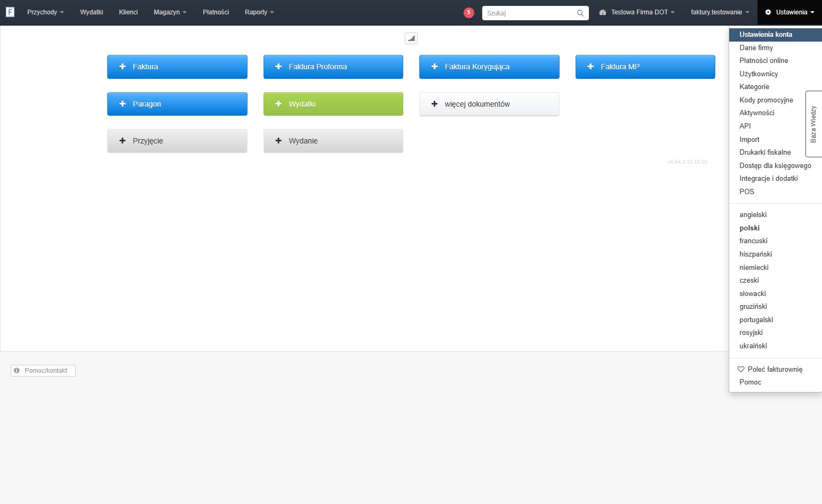The image size is (822, 504).
Task: Open the Baza Wiedzy side tab
Action: (x=813, y=124)
